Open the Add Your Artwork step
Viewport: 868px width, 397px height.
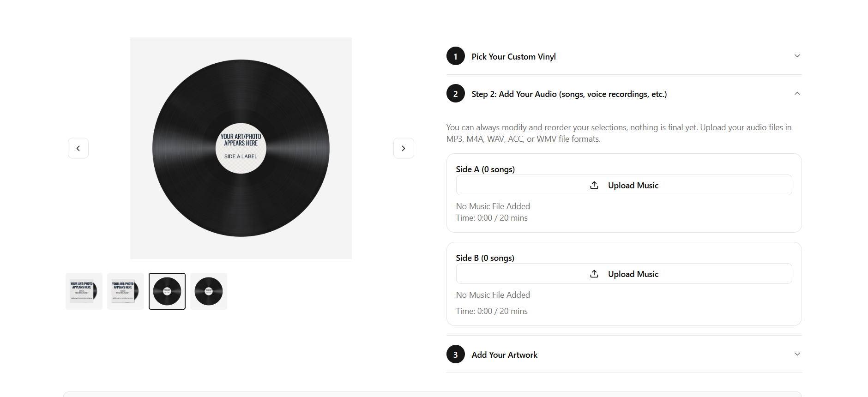[x=504, y=355]
